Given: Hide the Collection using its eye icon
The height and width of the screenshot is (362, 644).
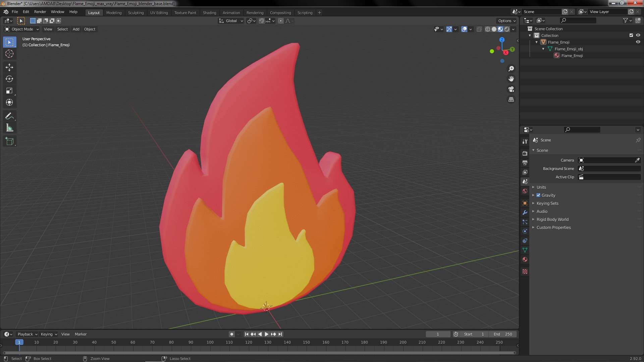Looking at the screenshot, I should [x=638, y=35].
